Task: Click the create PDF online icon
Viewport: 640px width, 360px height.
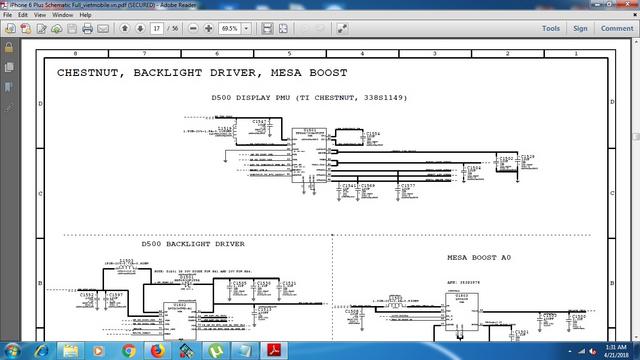Action: 26,29
